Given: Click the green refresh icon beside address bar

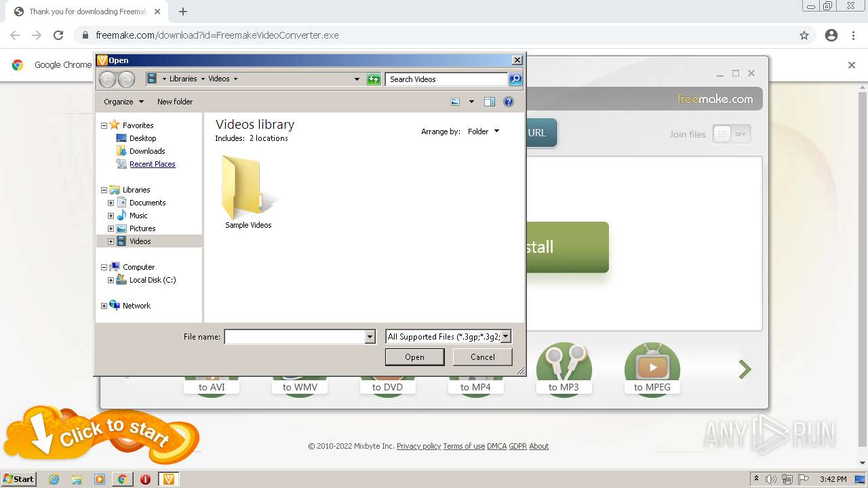Looking at the screenshot, I should tap(374, 79).
